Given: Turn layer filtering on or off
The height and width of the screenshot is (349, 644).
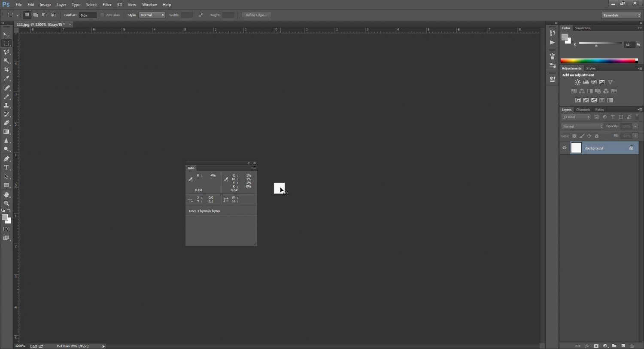Looking at the screenshot, I should pos(637,117).
